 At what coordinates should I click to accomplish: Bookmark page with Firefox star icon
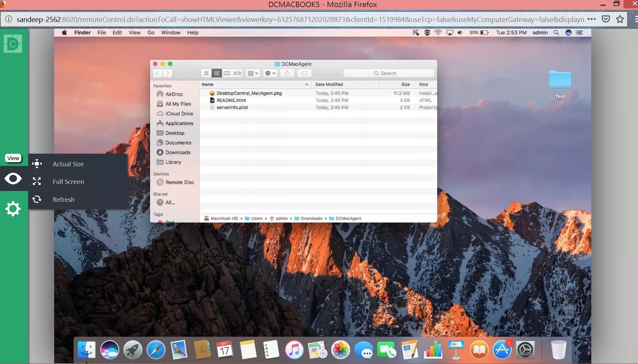(620, 19)
